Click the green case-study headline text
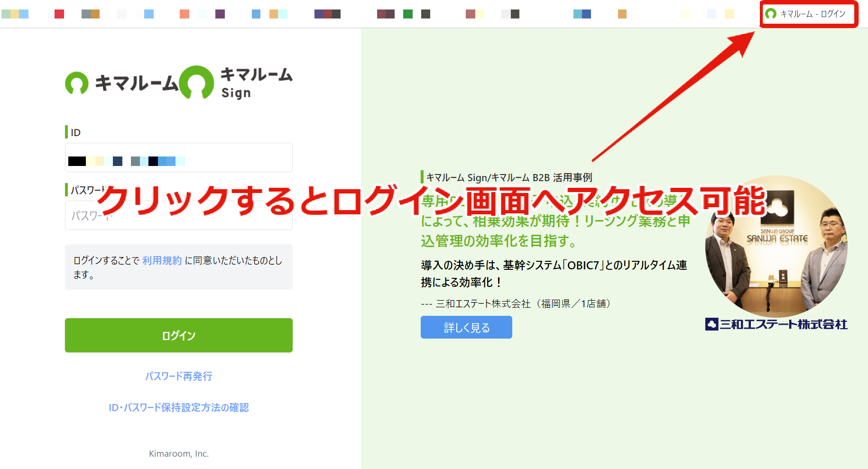868x469 pixels. coord(555,221)
